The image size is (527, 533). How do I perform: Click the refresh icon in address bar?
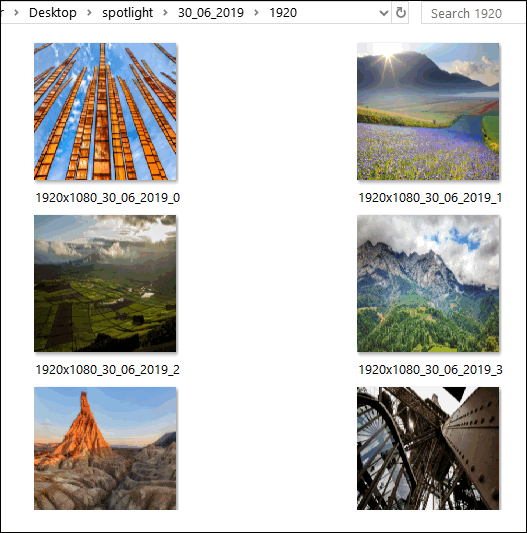click(x=401, y=13)
